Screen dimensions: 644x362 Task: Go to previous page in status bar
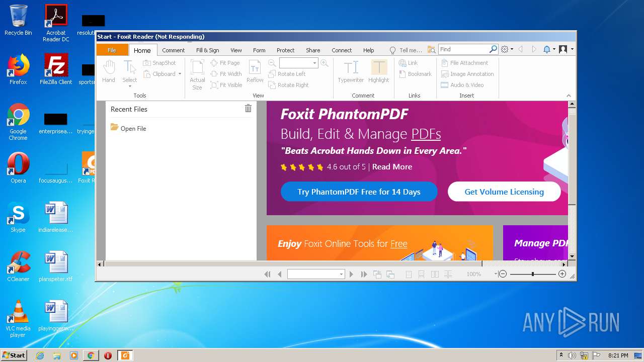pos(280,274)
